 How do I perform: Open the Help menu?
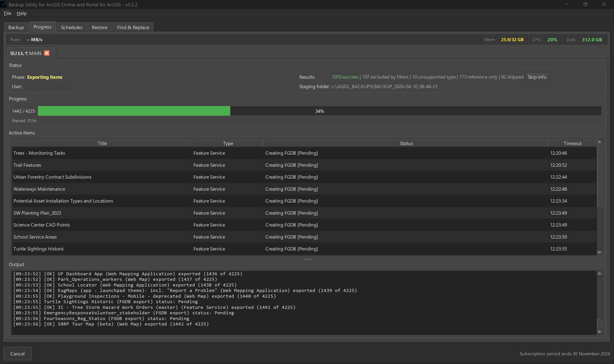22,13
